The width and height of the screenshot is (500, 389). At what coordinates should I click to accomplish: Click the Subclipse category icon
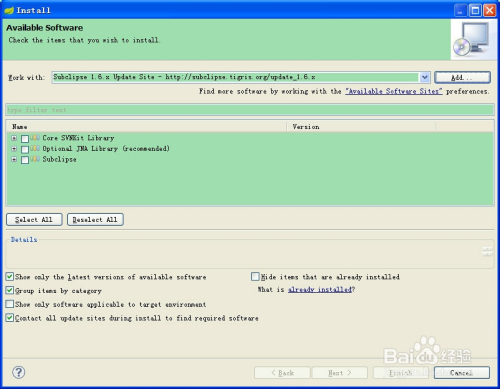[x=35, y=159]
